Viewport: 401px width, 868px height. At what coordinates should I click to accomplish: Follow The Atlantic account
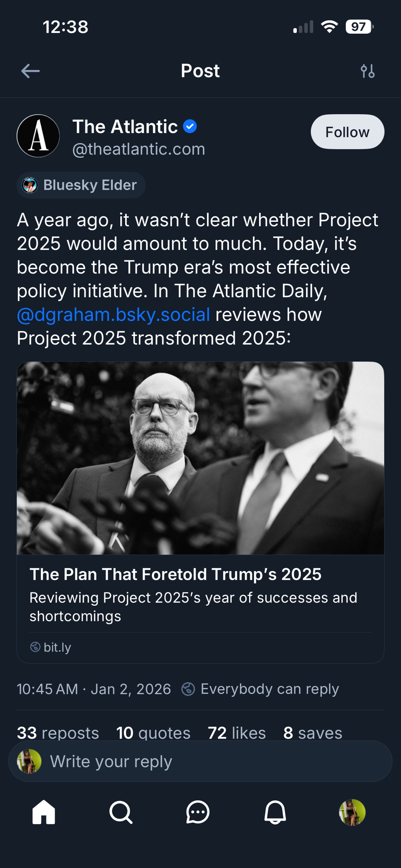coord(347,132)
